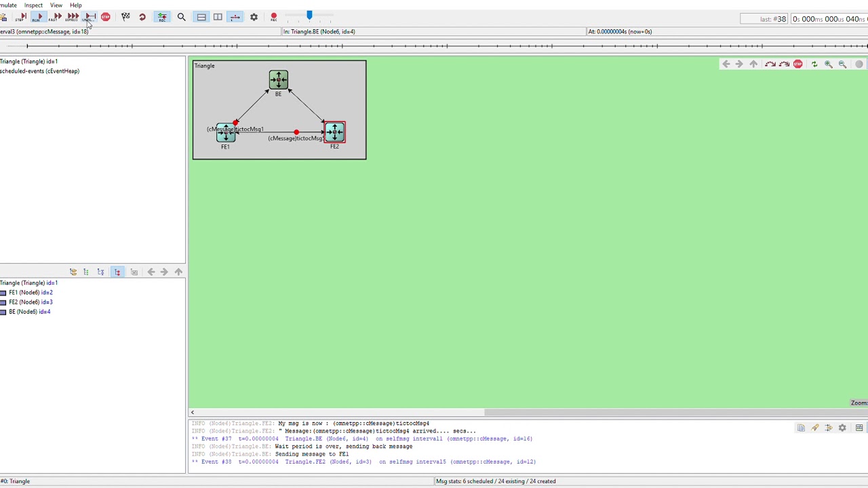Click the Step simulation button
This screenshot has height=488, width=868.
(20, 17)
